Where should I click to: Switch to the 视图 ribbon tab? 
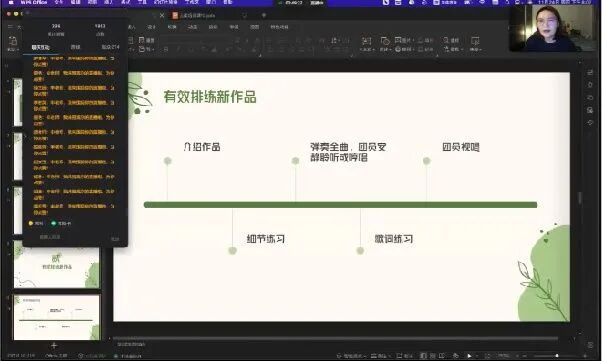(x=254, y=27)
